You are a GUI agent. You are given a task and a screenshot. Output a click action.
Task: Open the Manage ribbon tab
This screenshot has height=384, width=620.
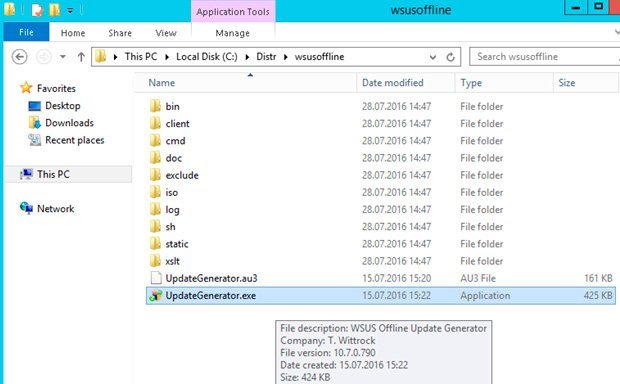click(x=232, y=33)
